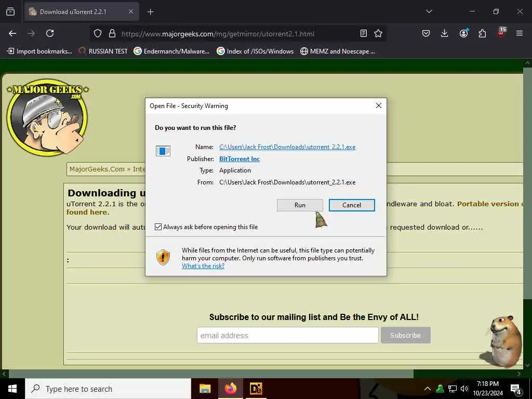The width and height of the screenshot is (532, 399).
Task: Click the horizontal page scrollbar
Action: pos(210,374)
